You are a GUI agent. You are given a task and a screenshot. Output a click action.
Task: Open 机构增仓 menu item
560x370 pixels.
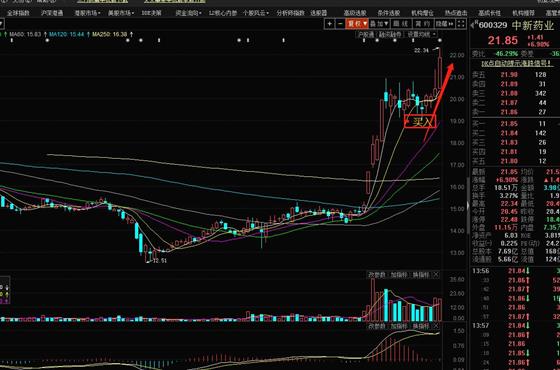coord(422,13)
